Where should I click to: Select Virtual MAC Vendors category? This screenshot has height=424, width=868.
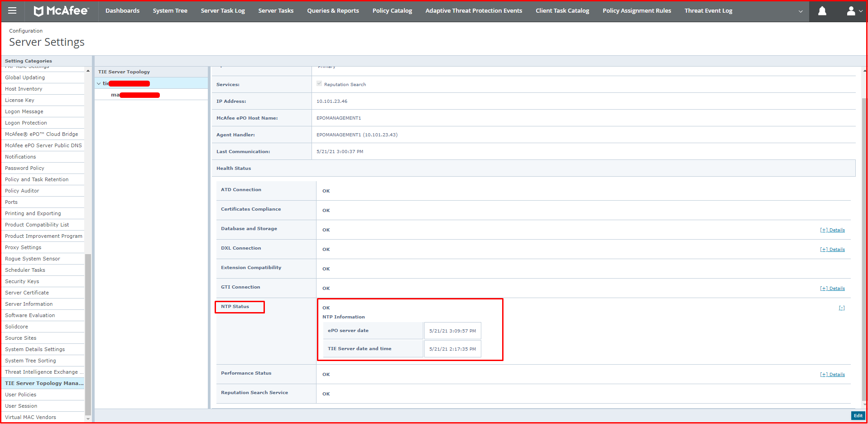[x=43, y=417]
